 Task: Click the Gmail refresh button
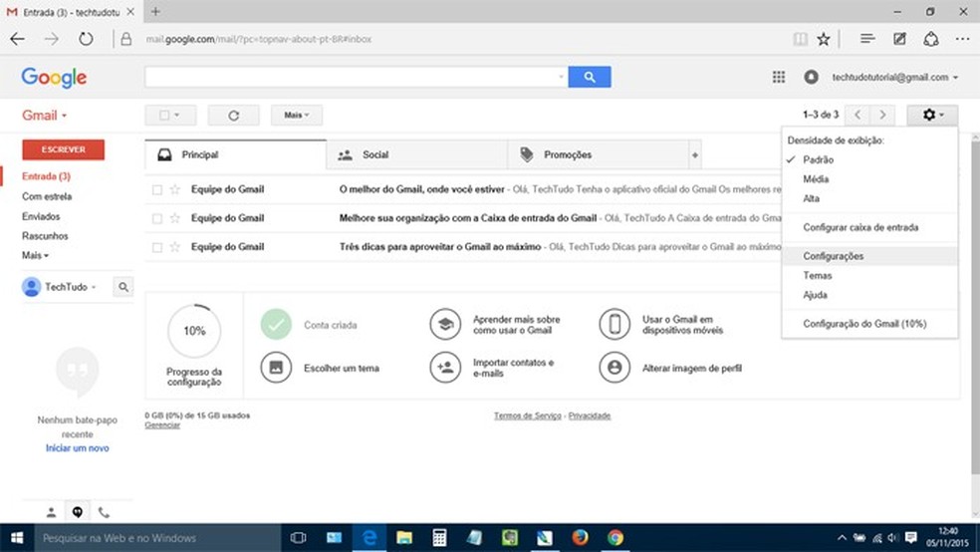[234, 115]
